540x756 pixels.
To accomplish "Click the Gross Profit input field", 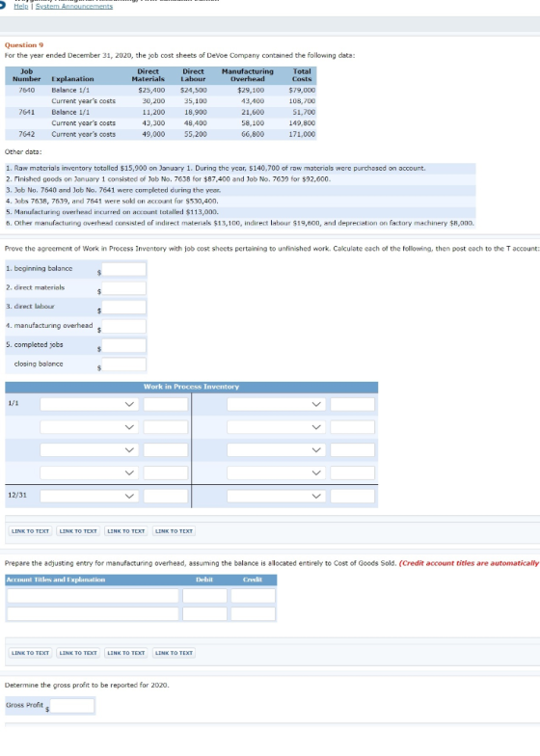I will coord(72,706).
